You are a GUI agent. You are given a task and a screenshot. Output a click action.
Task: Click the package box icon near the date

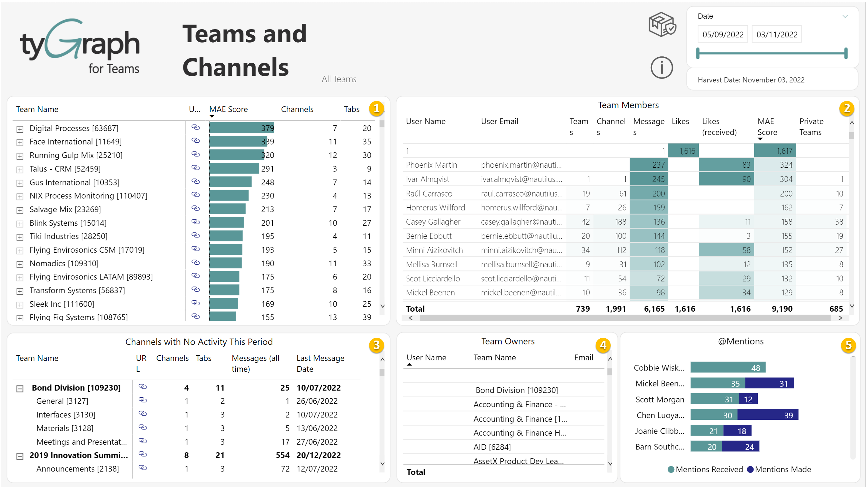[662, 24]
